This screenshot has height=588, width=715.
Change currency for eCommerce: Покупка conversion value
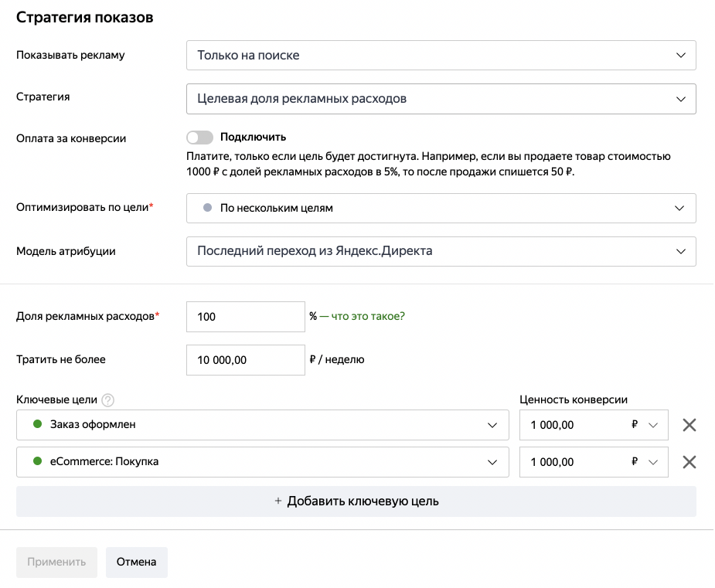pyautogui.click(x=645, y=462)
